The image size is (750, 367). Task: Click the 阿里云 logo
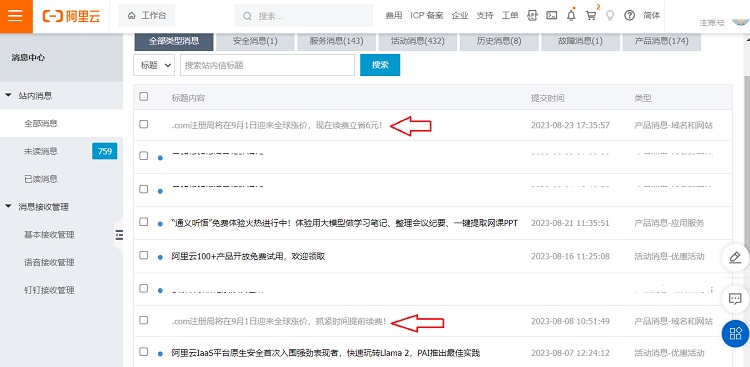coord(71,16)
